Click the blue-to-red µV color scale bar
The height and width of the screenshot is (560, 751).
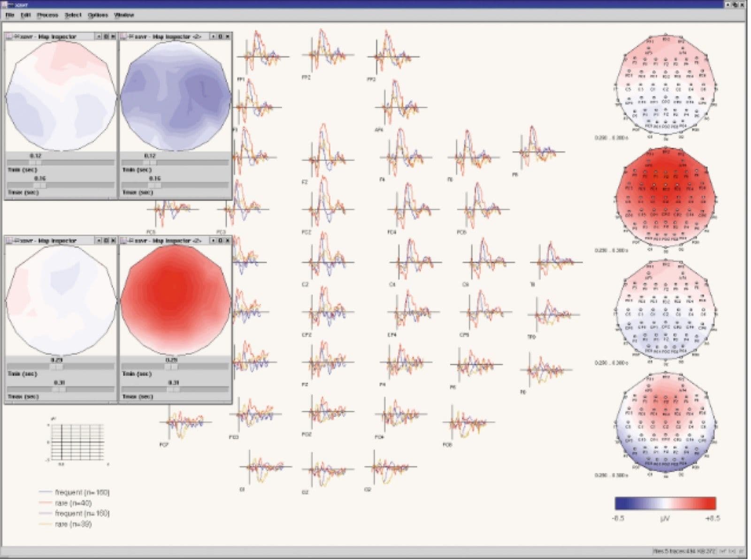(x=665, y=503)
